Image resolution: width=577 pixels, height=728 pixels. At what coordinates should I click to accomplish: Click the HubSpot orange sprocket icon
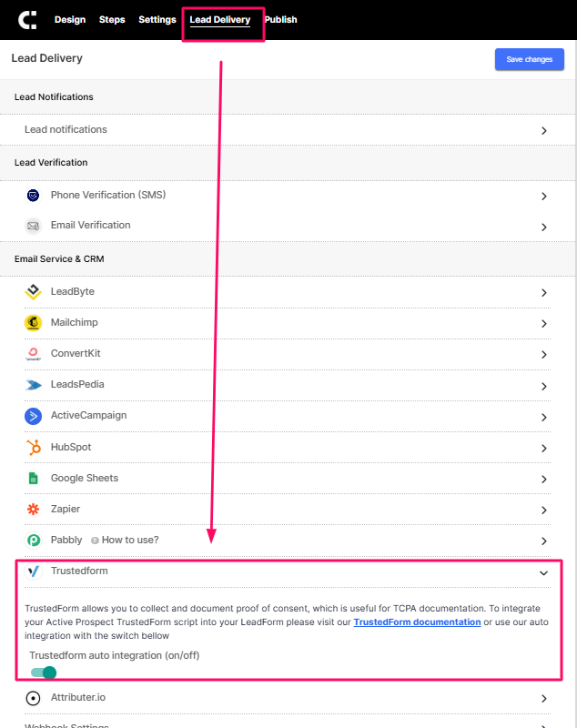click(x=33, y=447)
